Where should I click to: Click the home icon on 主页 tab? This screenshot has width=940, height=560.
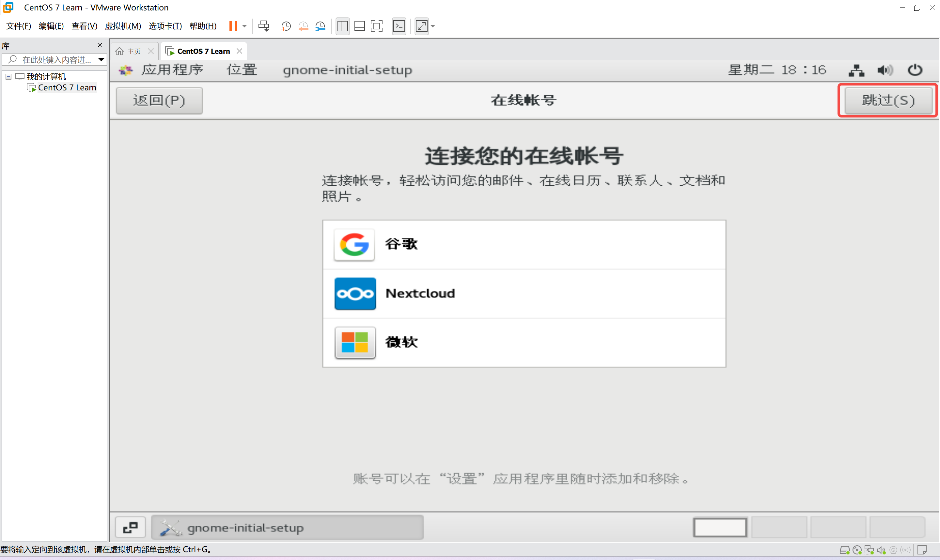(x=120, y=51)
